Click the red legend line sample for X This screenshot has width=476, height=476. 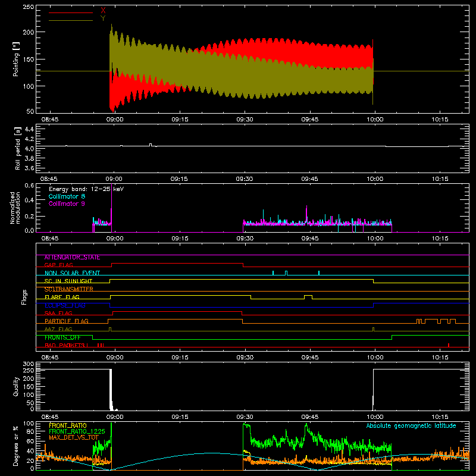(71, 12)
